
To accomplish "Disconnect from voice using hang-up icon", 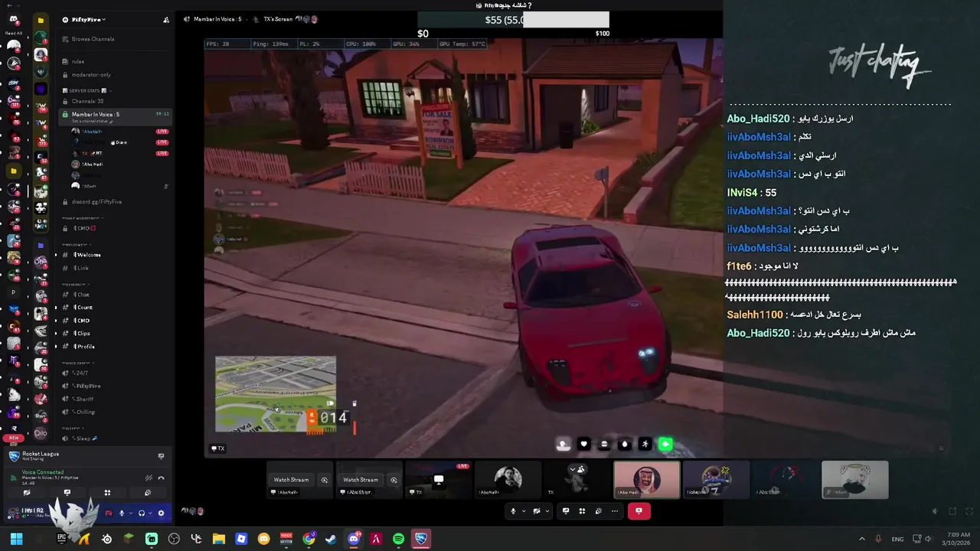I will (161, 478).
